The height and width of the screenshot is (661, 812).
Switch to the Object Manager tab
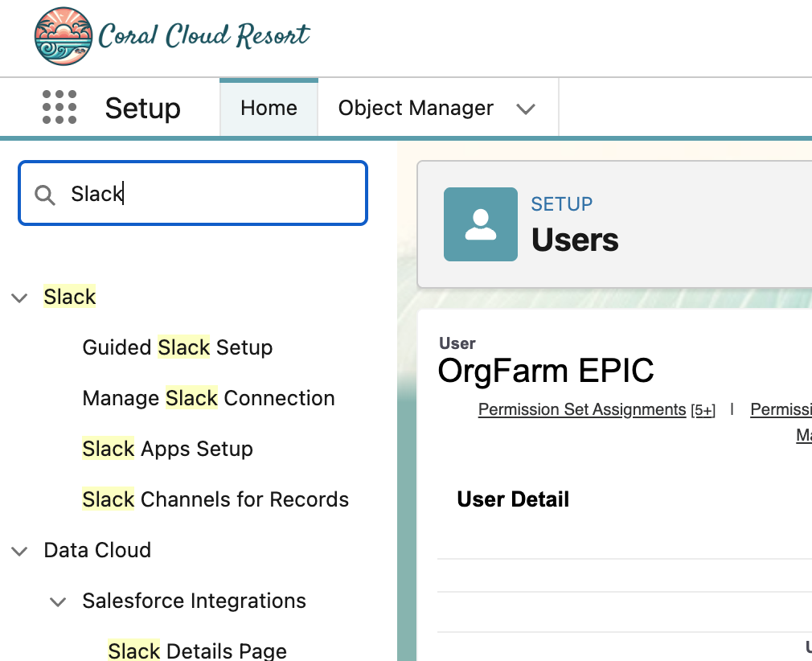[416, 108]
